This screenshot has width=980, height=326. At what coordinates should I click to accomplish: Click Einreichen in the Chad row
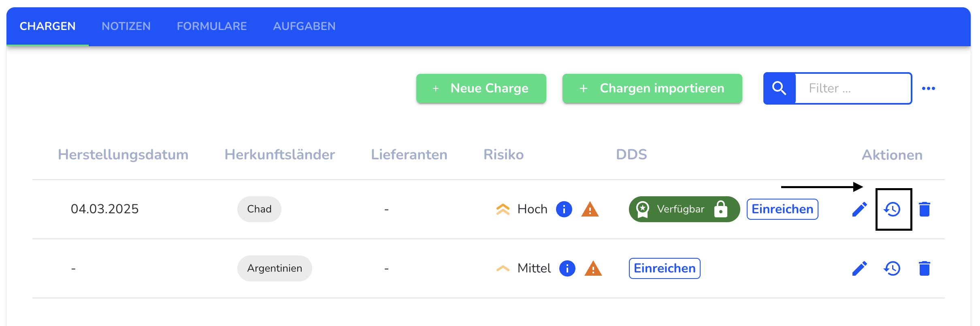pos(782,209)
